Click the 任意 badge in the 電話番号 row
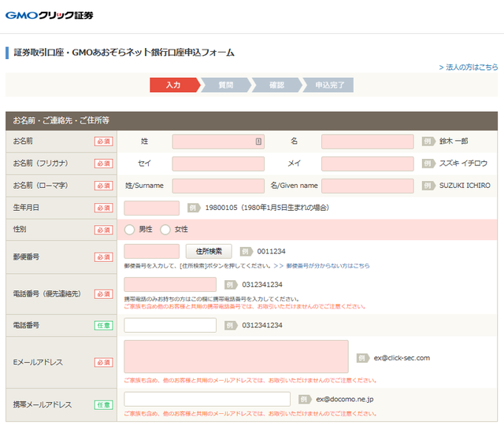The width and height of the screenshot is (504, 428). [x=103, y=326]
